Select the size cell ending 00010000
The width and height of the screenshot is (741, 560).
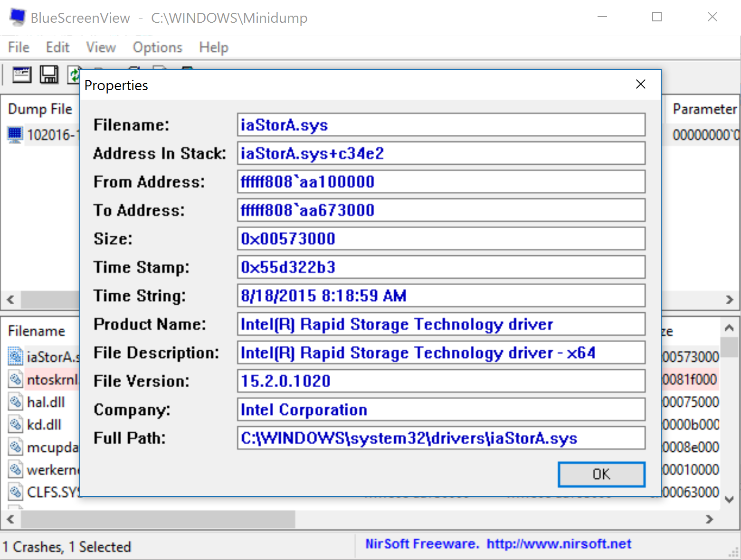[x=691, y=470]
